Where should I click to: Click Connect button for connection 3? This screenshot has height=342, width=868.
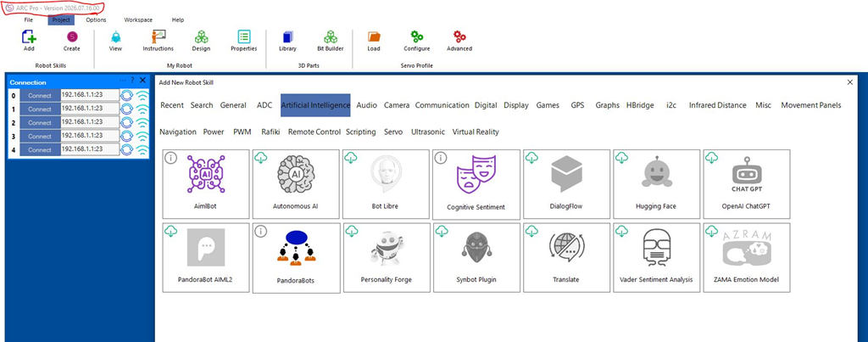click(40, 136)
